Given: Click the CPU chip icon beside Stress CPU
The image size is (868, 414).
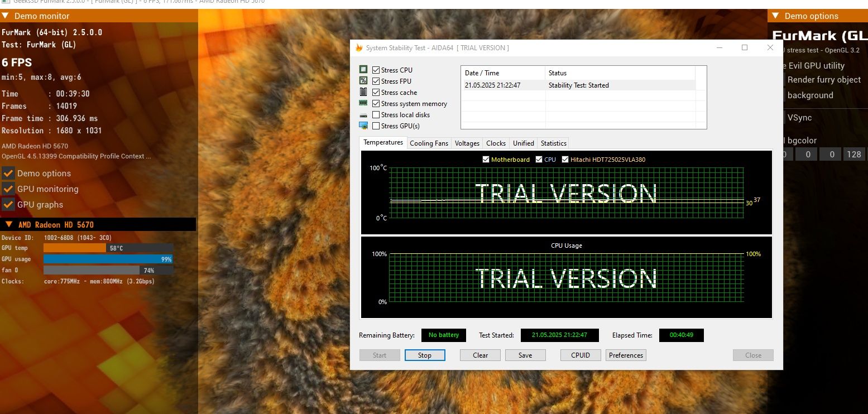Looking at the screenshot, I should [x=363, y=70].
